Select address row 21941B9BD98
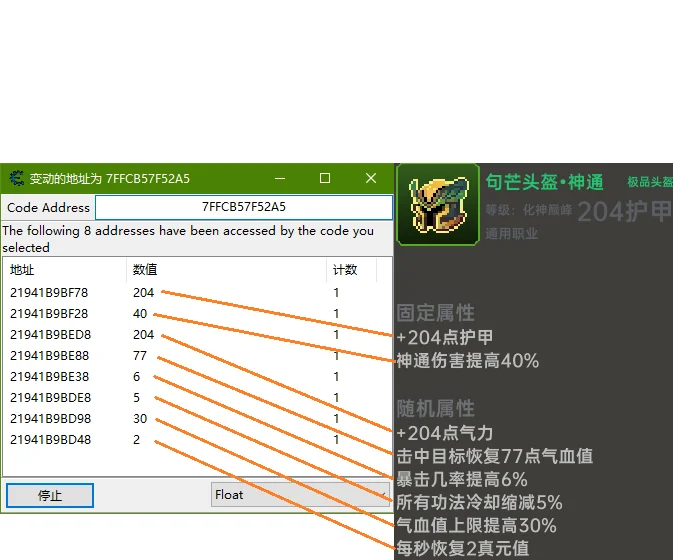The width and height of the screenshot is (673, 560). pyautogui.click(x=49, y=419)
